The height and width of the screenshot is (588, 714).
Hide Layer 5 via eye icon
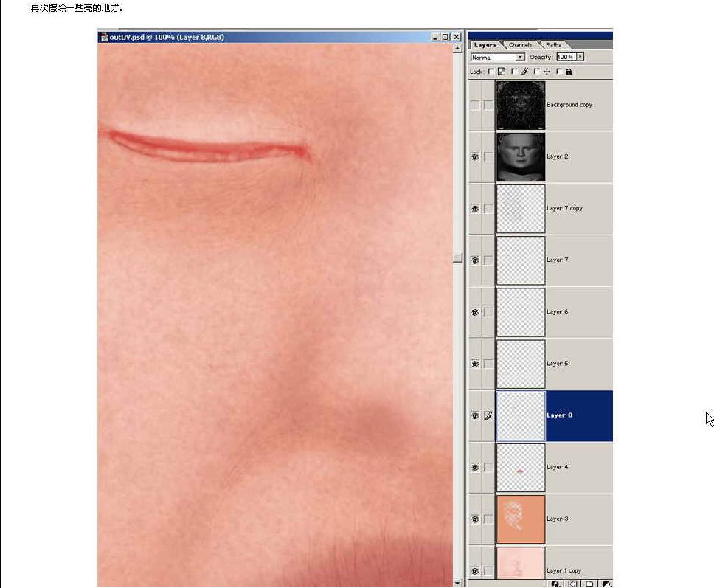pyautogui.click(x=475, y=364)
